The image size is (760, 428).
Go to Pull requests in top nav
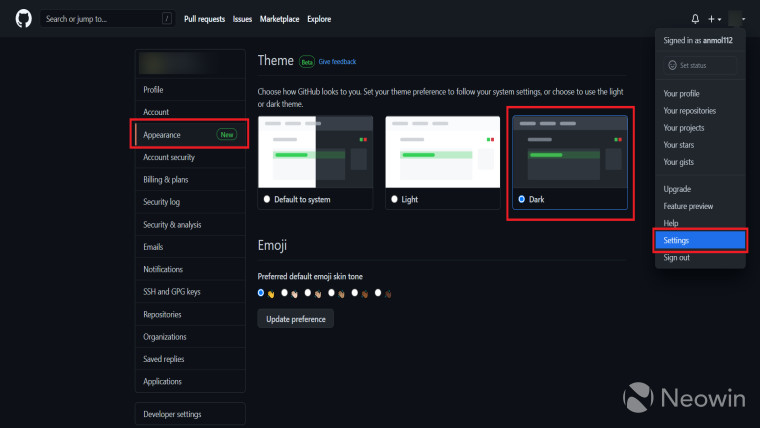pyautogui.click(x=204, y=19)
